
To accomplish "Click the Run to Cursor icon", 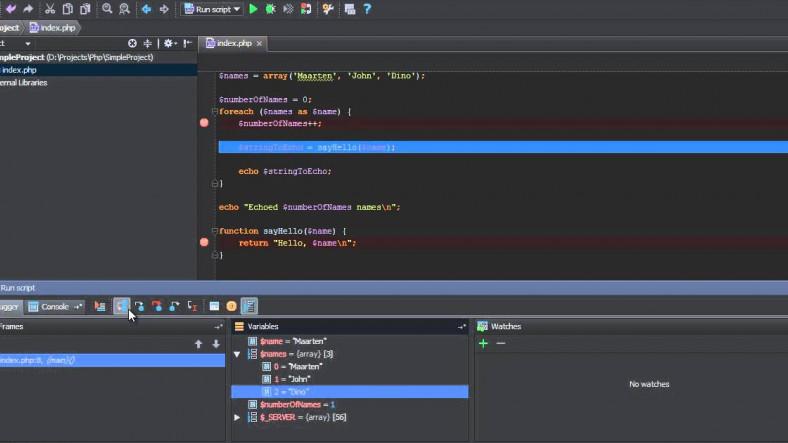I will click(x=192, y=306).
